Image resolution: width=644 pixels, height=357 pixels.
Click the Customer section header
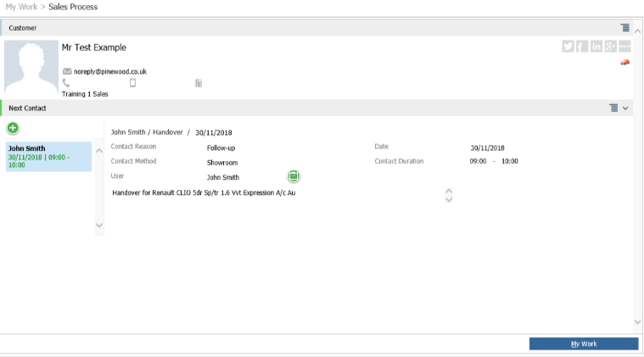pos(316,28)
